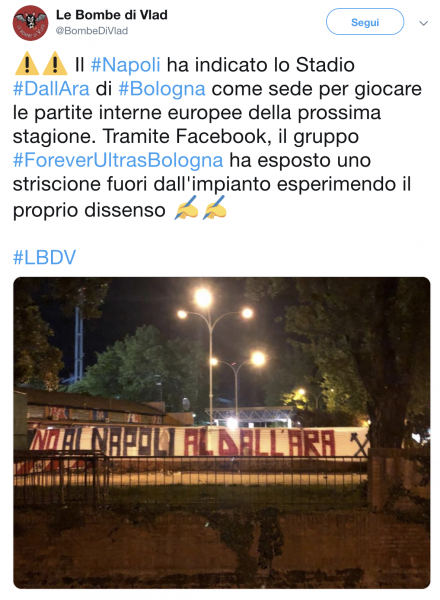Open the #Napoli hashtag

(x=125, y=65)
